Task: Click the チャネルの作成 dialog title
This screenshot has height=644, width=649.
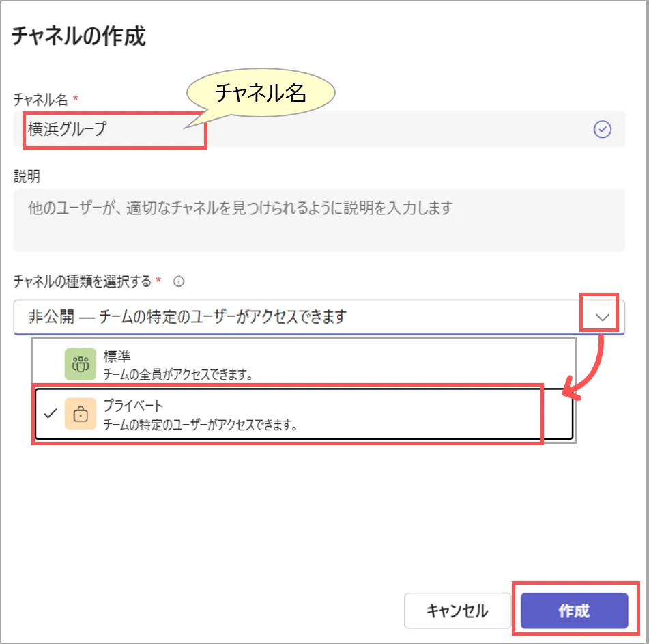Action: click(79, 36)
